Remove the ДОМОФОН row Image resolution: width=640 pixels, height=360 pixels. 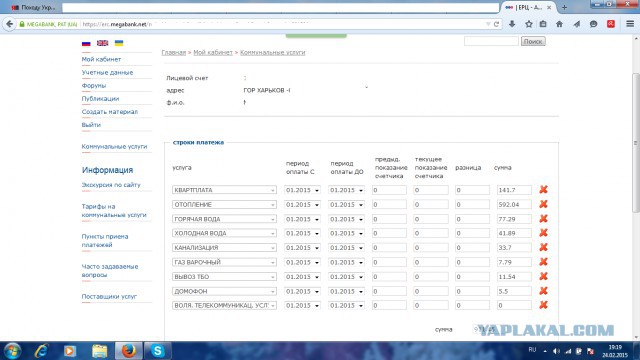tap(543, 291)
